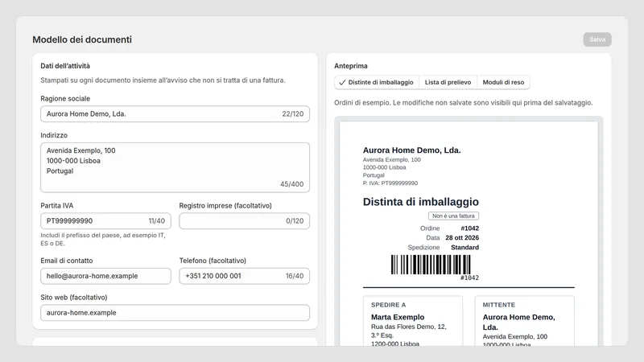Screen dimensions: 644x362
Task: Click the 'Ordini di esempio' description text
Action: point(464,103)
